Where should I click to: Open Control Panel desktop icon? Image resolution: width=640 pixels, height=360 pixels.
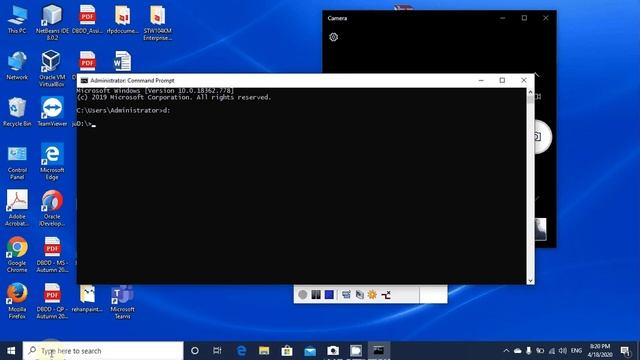click(17, 162)
